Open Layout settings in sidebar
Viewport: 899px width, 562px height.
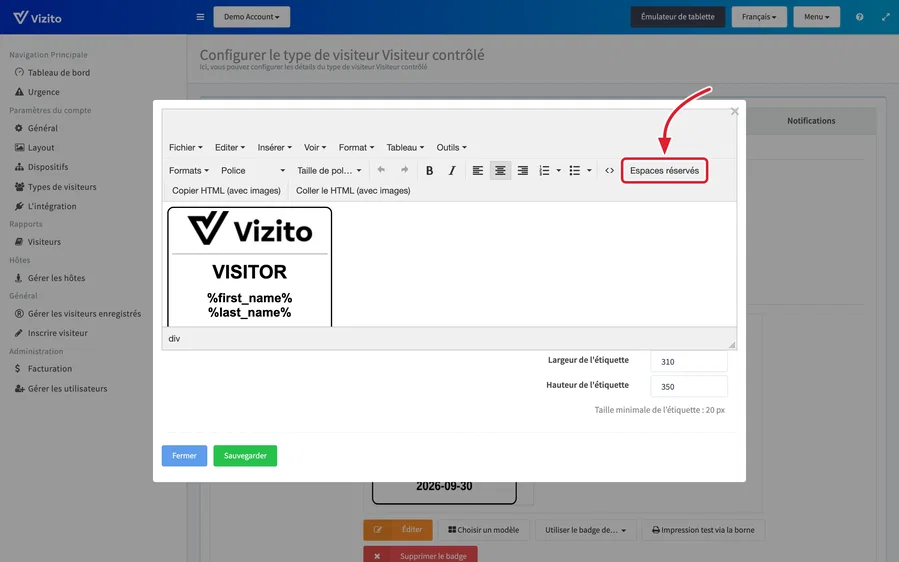(x=34, y=147)
